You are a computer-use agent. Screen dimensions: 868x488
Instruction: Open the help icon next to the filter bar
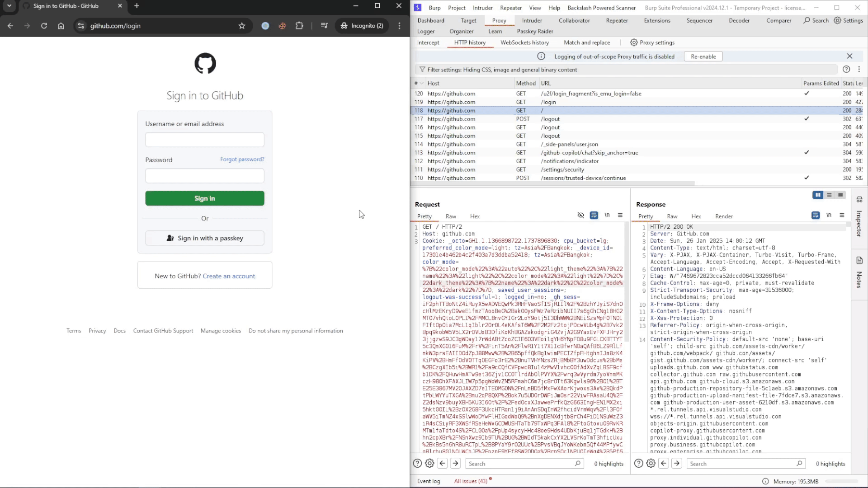point(846,69)
